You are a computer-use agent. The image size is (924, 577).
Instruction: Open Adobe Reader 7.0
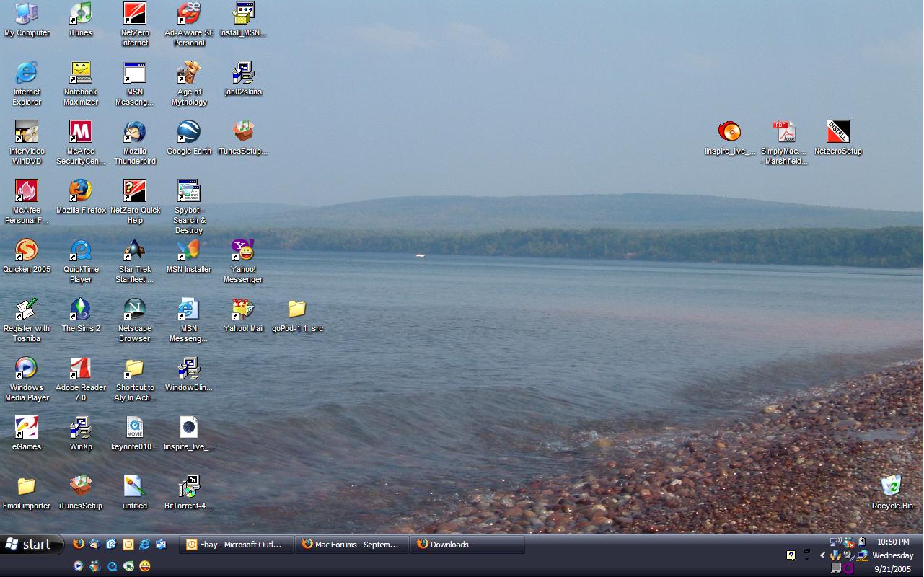coord(81,369)
